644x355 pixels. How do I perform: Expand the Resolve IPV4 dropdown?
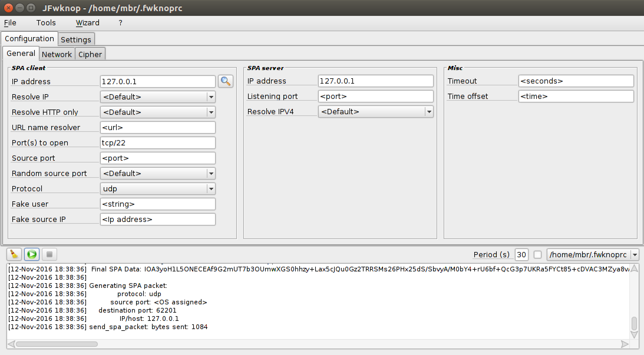429,112
